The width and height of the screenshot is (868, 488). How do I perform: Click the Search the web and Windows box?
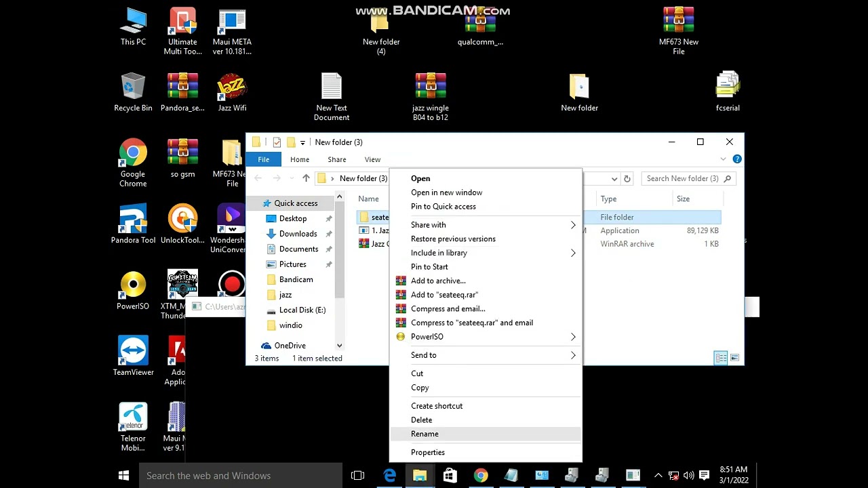[x=241, y=476]
